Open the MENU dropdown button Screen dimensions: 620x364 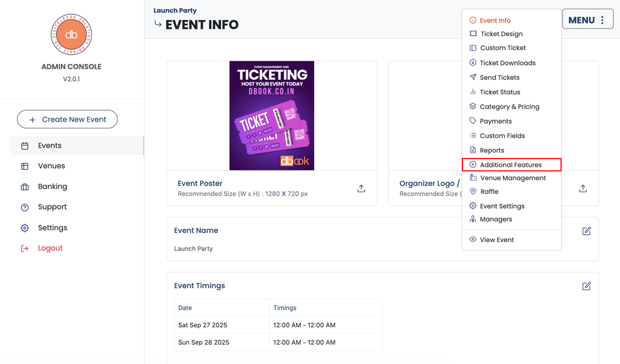pos(587,20)
